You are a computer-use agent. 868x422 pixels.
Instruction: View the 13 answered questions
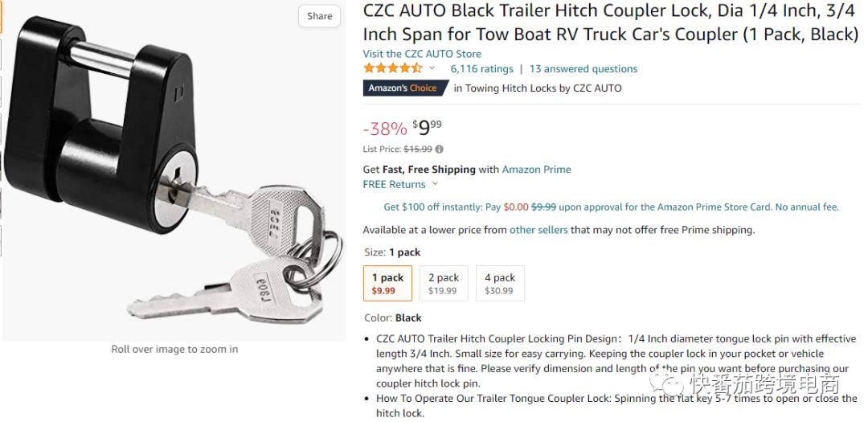tap(583, 69)
